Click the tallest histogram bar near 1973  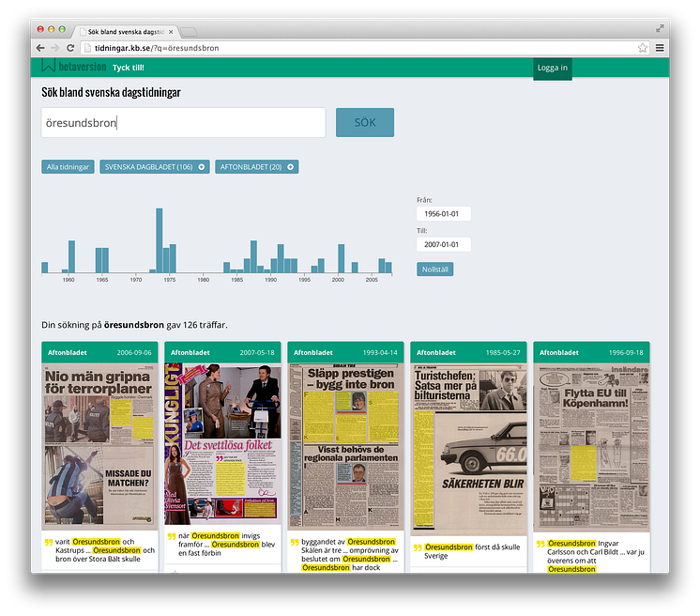coord(160,240)
